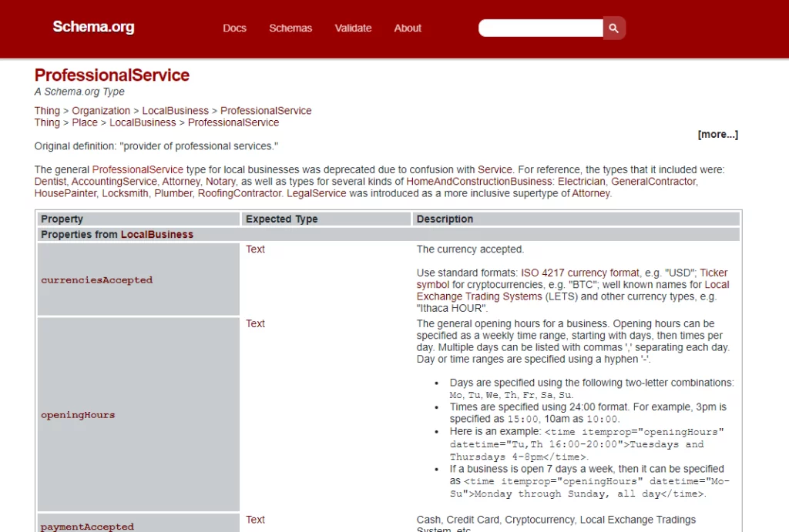This screenshot has width=789, height=532.
Task: Open the RoofingContractor type link
Action: tap(240, 193)
